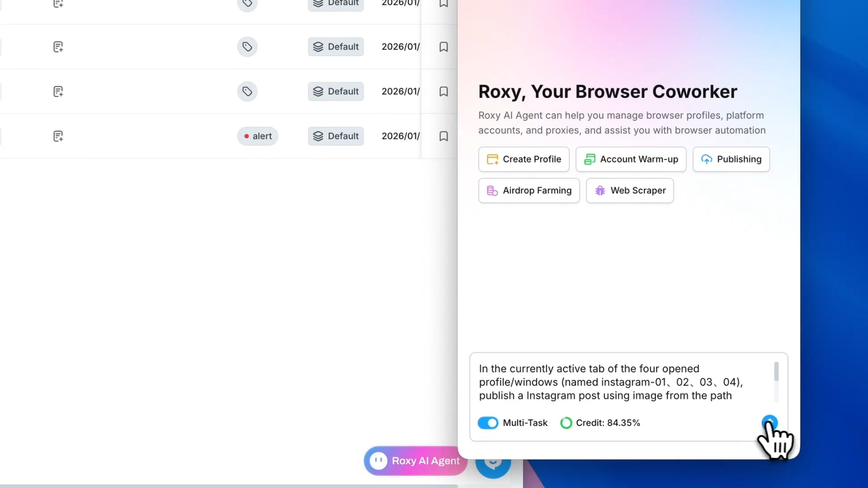Click the note icon in the third row
The width and height of the screenshot is (868, 488).
pos(58,91)
